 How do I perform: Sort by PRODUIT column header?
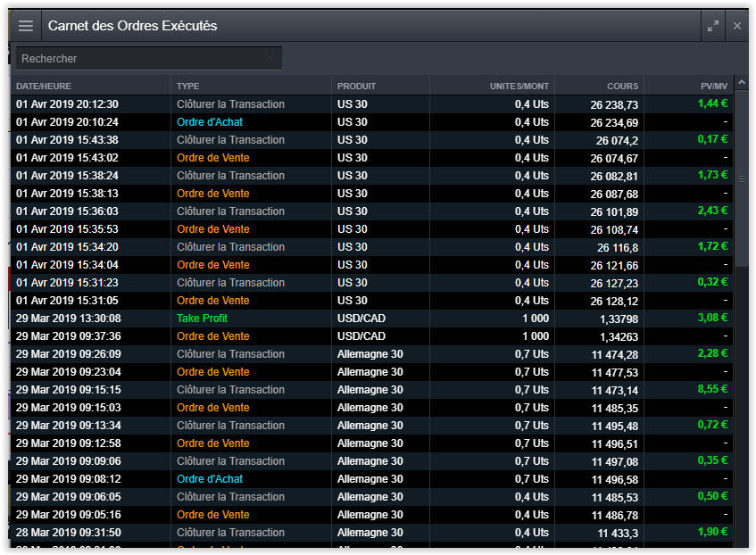(356, 87)
